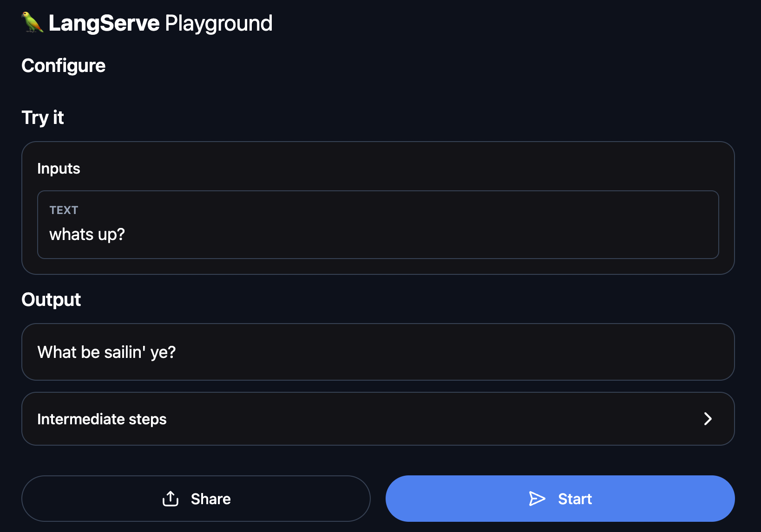
Task: Click the upload arrow icon beside Share
Action: click(x=171, y=499)
